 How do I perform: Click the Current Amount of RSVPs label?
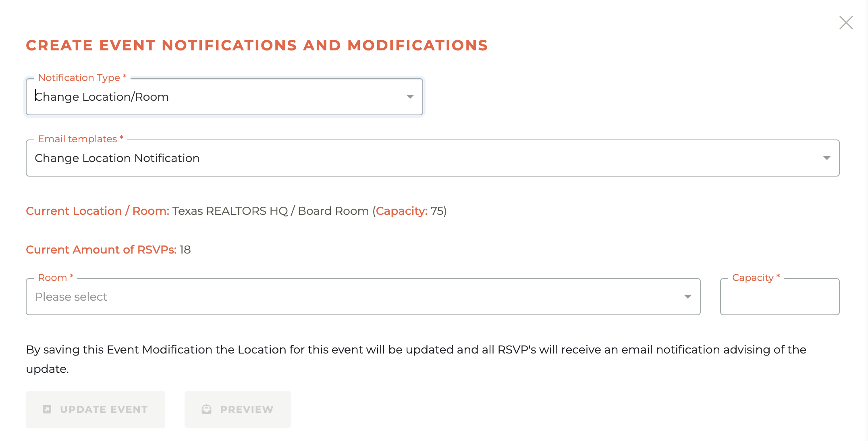tap(101, 250)
